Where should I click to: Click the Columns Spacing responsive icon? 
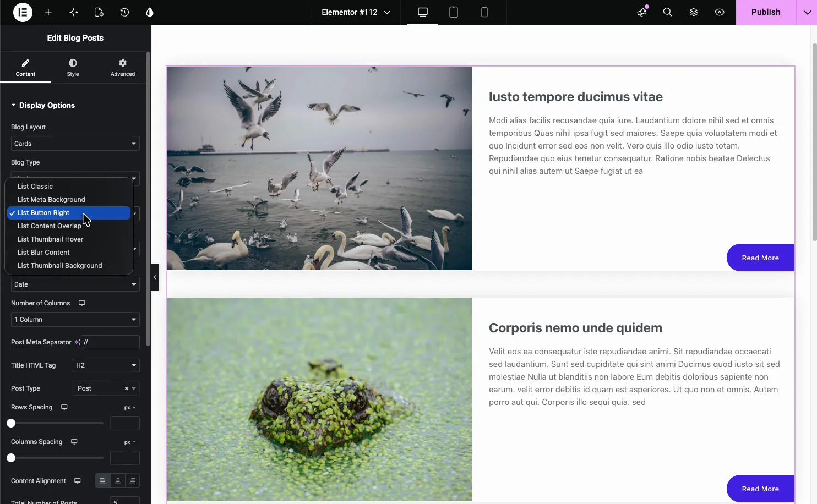(74, 442)
